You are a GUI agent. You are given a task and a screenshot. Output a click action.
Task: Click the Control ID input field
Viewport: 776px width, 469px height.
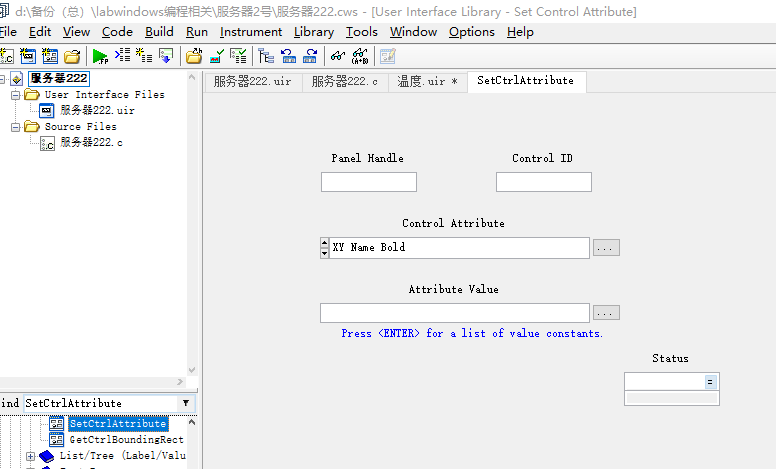coord(544,182)
